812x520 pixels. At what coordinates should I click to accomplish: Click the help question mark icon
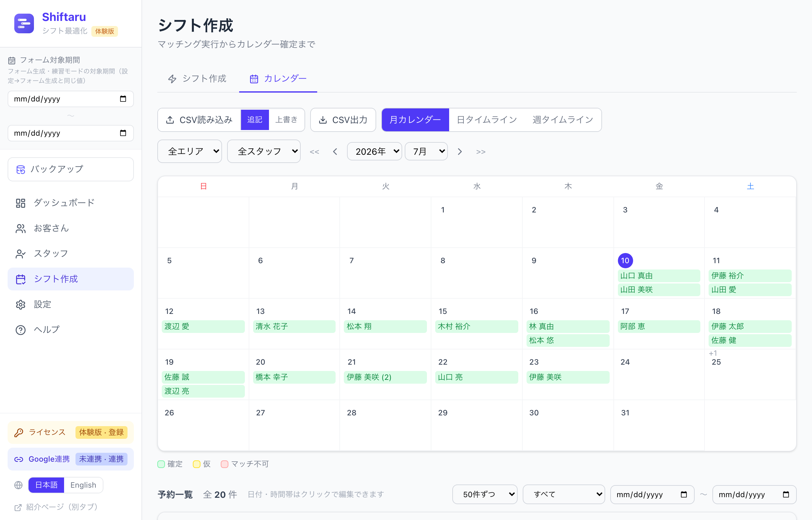point(21,330)
